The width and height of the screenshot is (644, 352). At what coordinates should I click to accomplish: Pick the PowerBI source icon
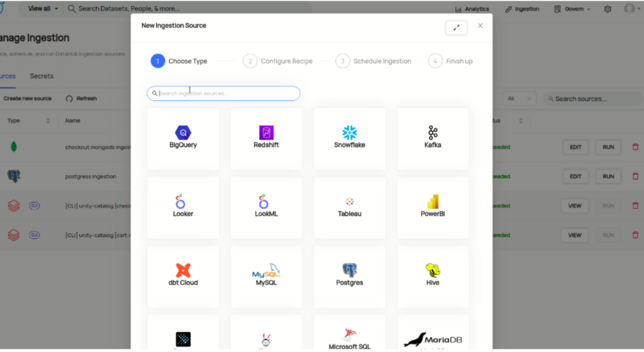pyautogui.click(x=433, y=202)
